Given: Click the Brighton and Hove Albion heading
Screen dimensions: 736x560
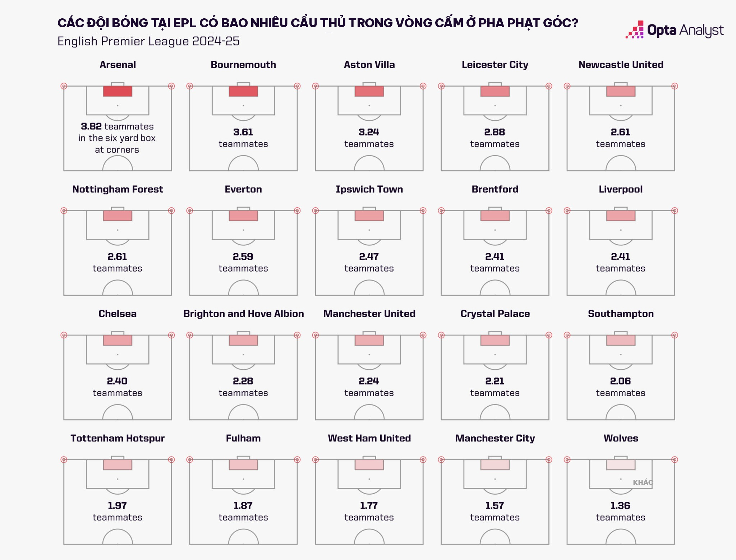Looking at the screenshot, I should coord(243,314).
